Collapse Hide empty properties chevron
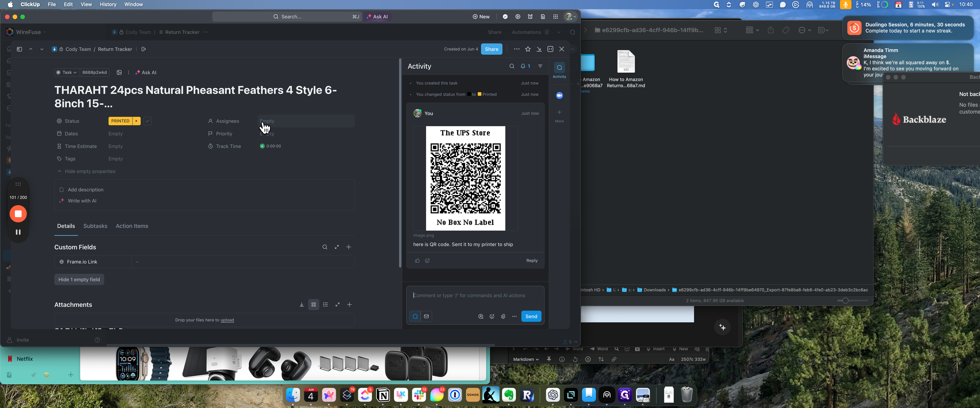The width and height of the screenshot is (980, 408). pos(59,171)
